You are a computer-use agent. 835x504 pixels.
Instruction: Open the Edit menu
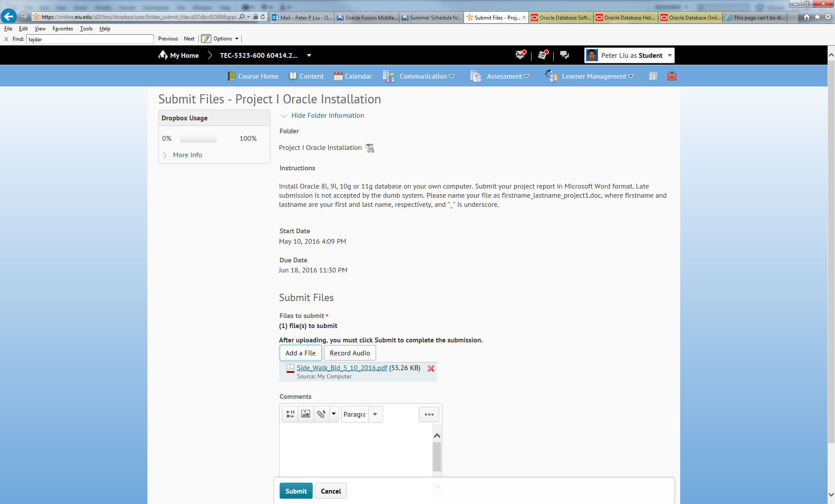pyautogui.click(x=23, y=29)
